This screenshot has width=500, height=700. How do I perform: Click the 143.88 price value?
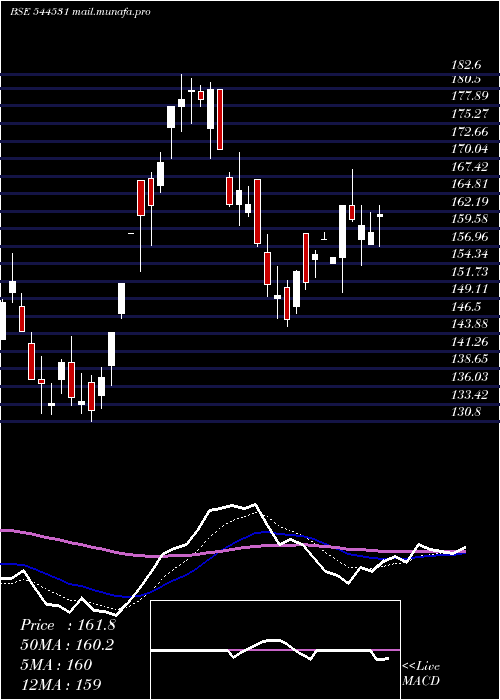pyautogui.click(x=470, y=324)
